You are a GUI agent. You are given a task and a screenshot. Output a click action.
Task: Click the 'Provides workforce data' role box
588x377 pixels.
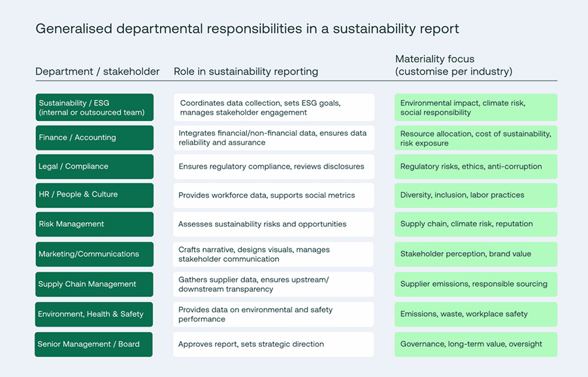(x=273, y=195)
